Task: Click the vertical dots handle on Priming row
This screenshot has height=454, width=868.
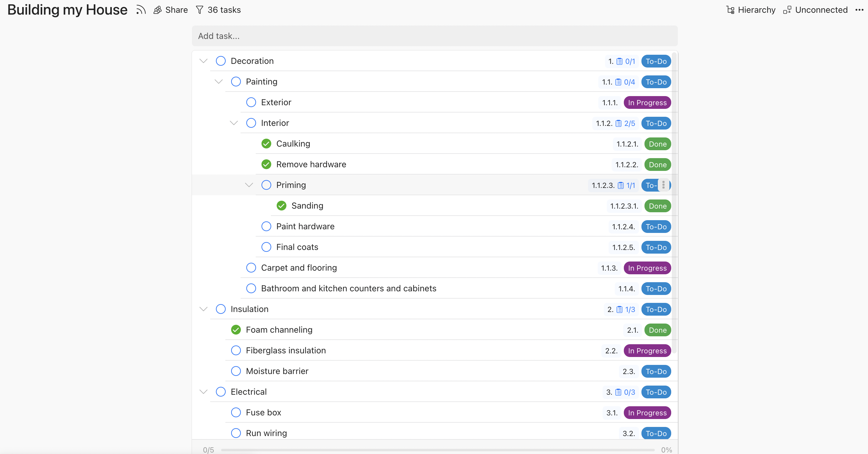Action: coord(663,185)
